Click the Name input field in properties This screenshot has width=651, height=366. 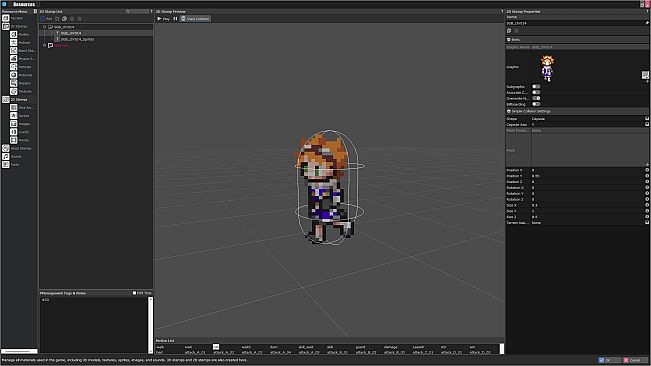[575, 23]
